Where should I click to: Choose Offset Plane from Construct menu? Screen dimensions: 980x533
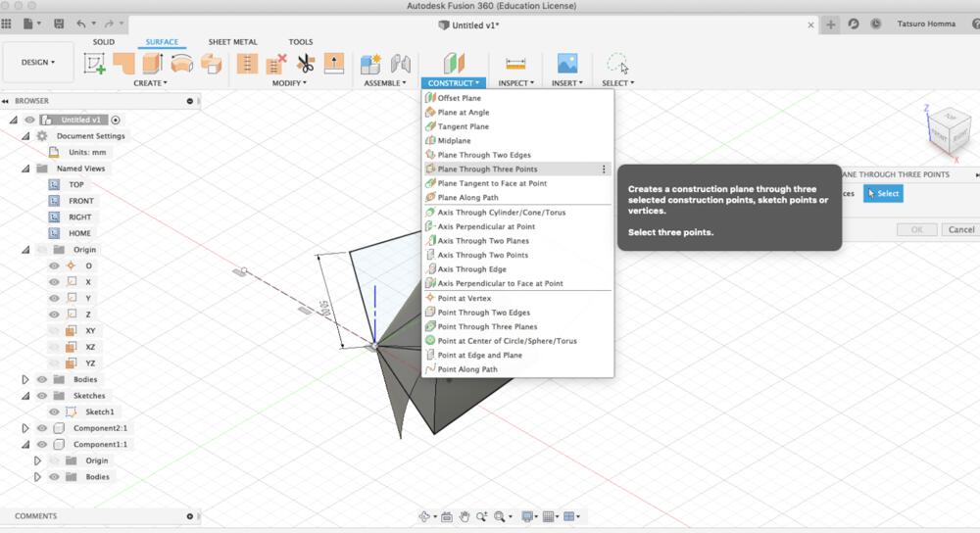517,98
